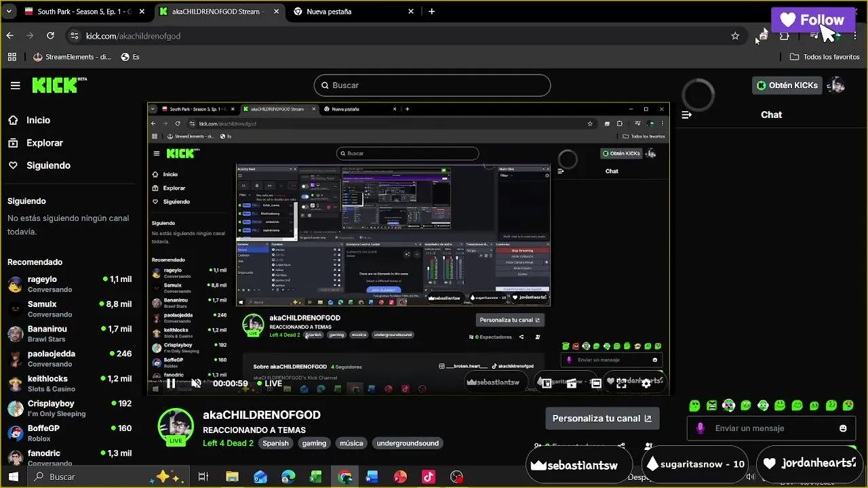Click Personaliza tu canal button
Viewport: 868px width, 488px height.
tap(602, 419)
